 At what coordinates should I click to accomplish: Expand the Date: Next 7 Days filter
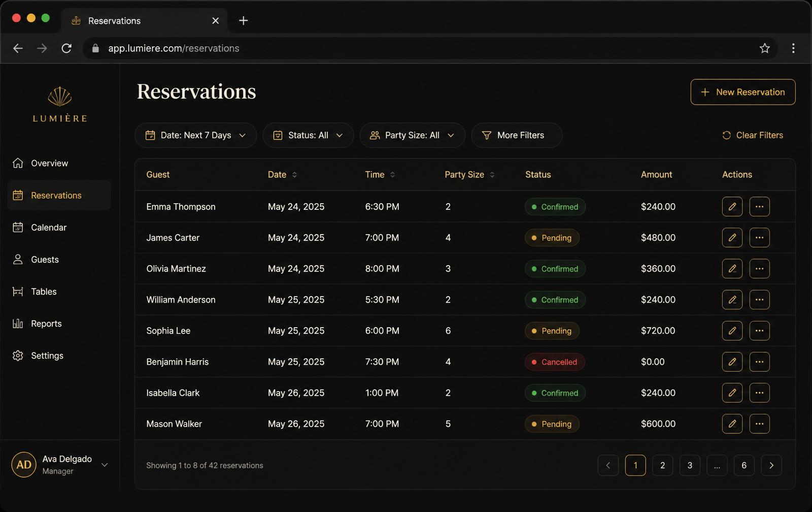point(195,135)
